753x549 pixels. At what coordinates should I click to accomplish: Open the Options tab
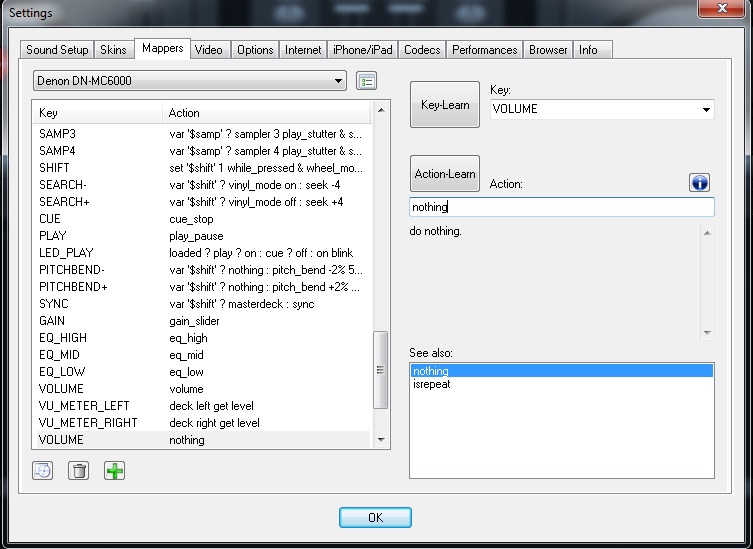coord(255,50)
